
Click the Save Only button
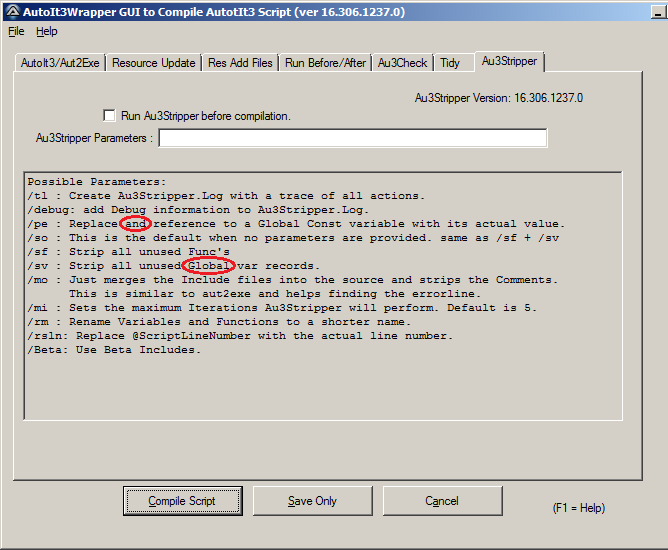point(312,501)
